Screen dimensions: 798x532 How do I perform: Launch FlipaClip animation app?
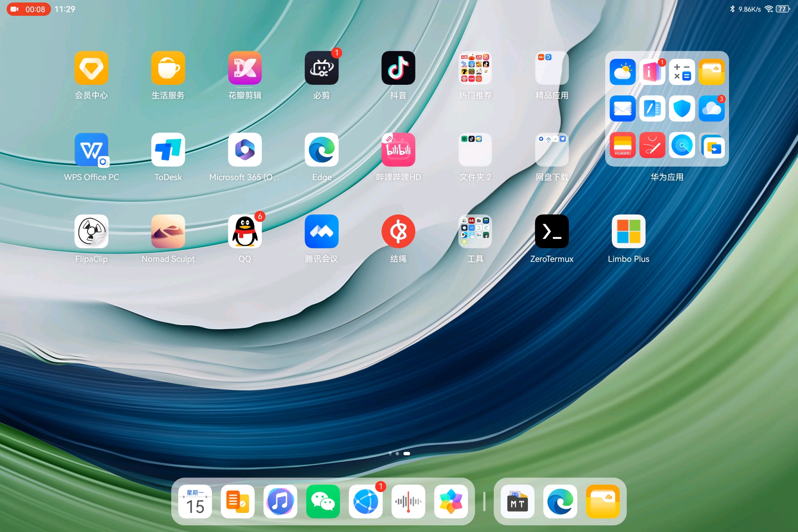(91, 232)
